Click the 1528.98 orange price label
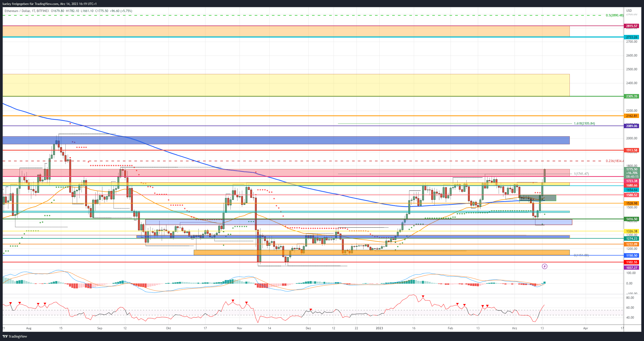 point(632,203)
